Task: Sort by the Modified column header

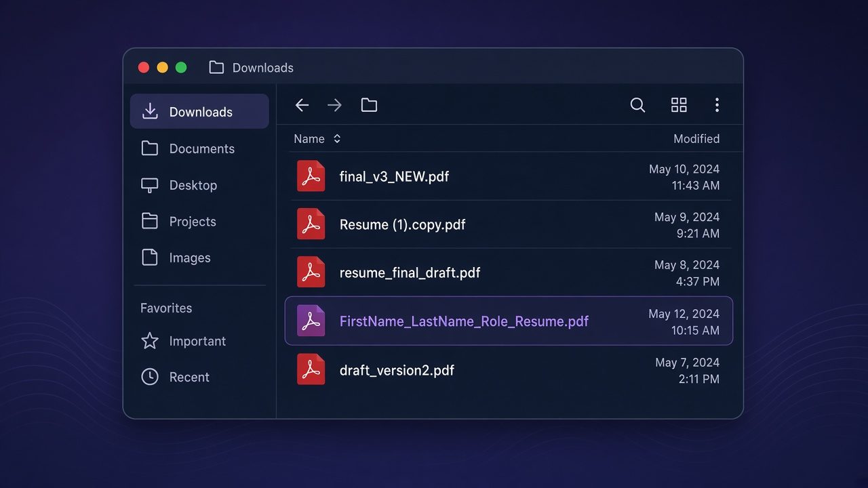Action: coord(696,139)
